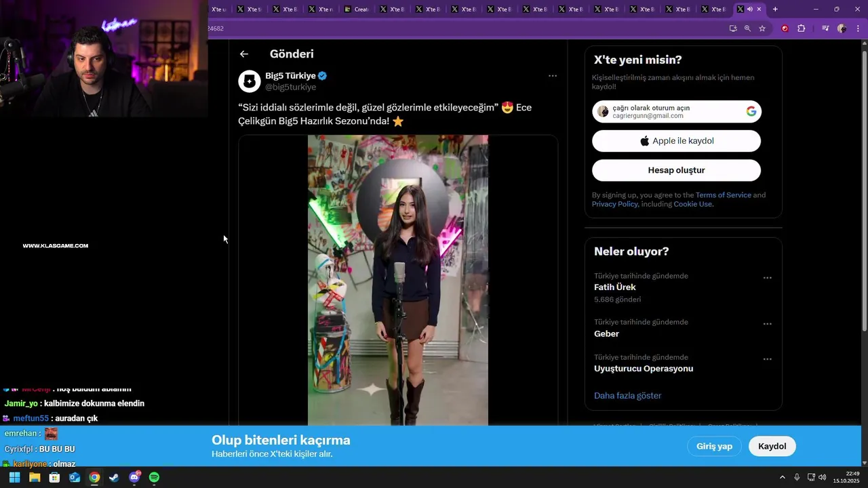Click chat username Cyrixfpl
The width and height of the screenshot is (868, 488).
click(x=19, y=449)
